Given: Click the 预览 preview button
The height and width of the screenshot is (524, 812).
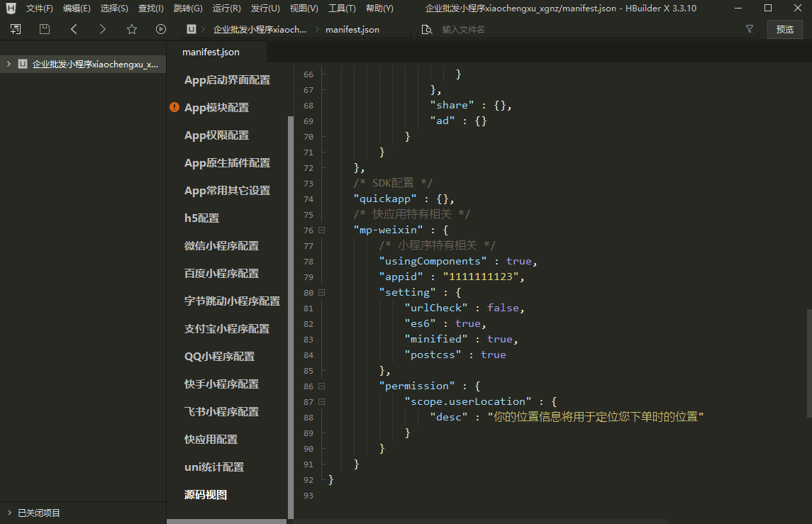Looking at the screenshot, I should point(784,30).
